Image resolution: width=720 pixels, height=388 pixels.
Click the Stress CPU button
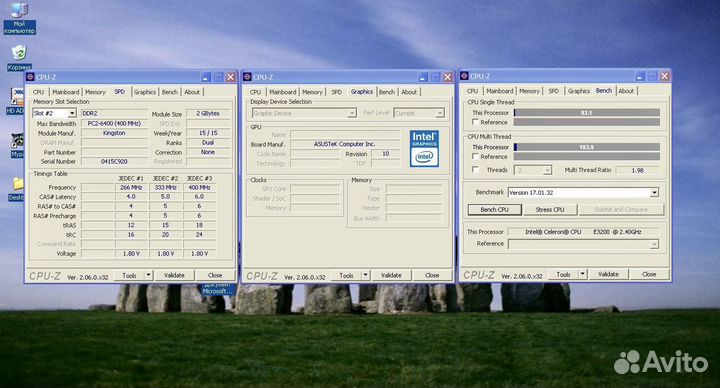pyautogui.click(x=550, y=210)
